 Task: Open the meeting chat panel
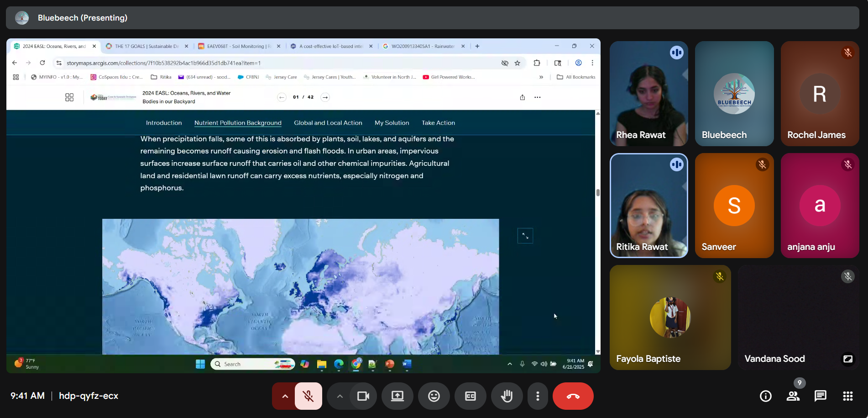[x=820, y=396]
